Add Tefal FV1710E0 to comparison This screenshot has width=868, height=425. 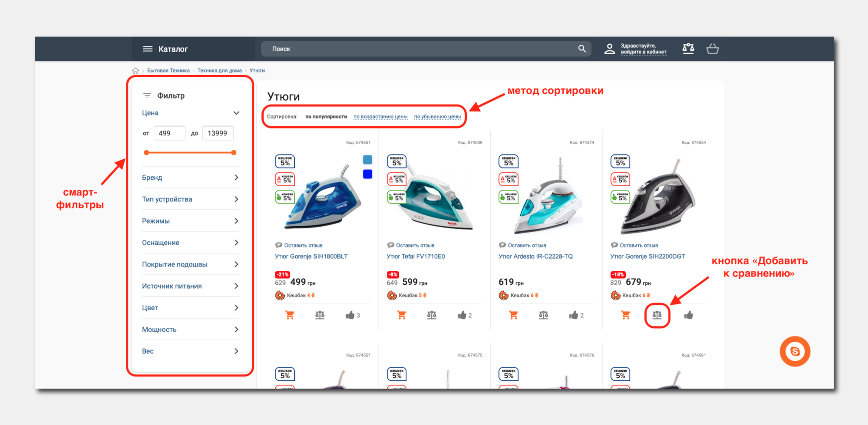(432, 315)
